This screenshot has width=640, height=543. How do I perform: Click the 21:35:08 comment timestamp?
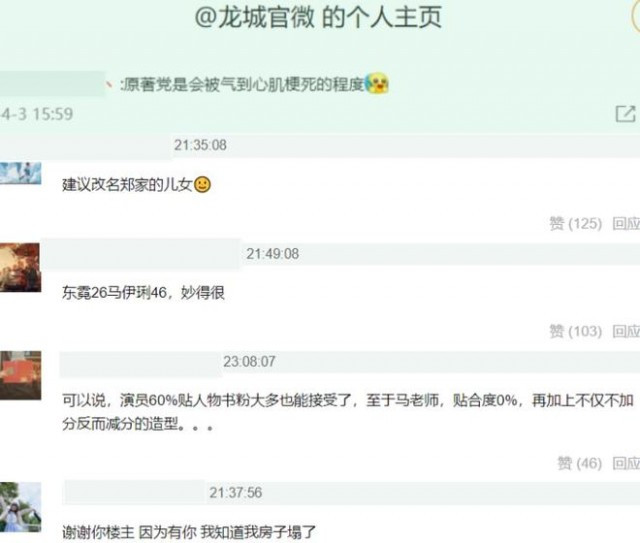tap(200, 145)
